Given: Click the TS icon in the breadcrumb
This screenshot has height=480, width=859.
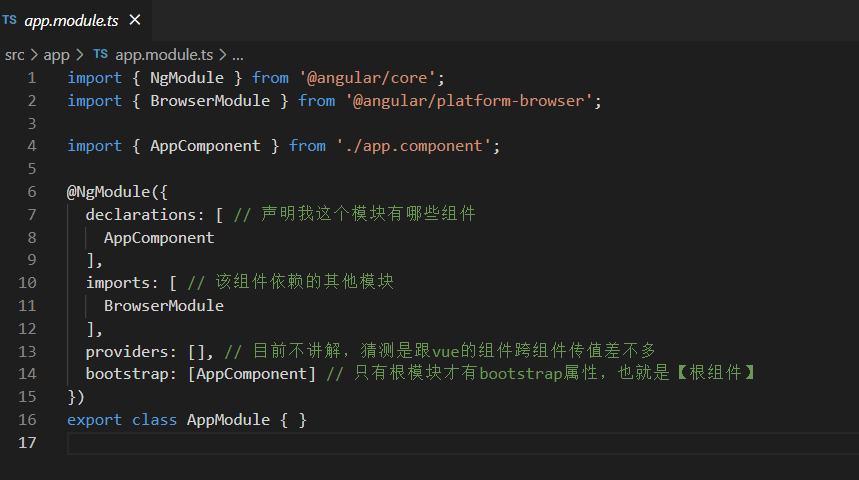Looking at the screenshot, I should tap(100, 54).
